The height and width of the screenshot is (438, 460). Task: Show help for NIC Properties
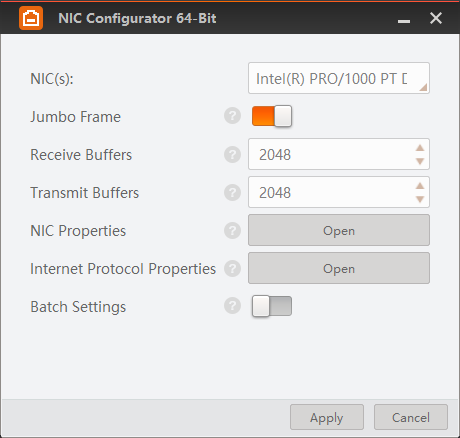[232, 230]
